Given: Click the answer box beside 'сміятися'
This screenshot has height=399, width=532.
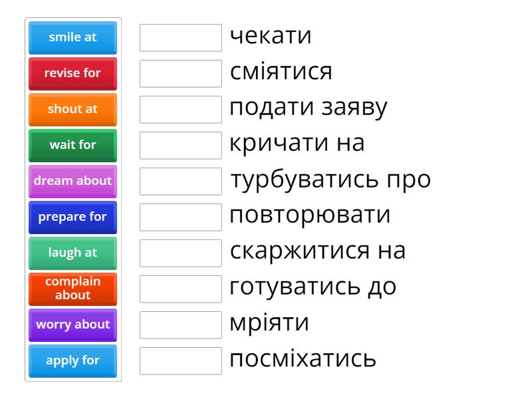Looking at the screenshot, I should 180,74.
